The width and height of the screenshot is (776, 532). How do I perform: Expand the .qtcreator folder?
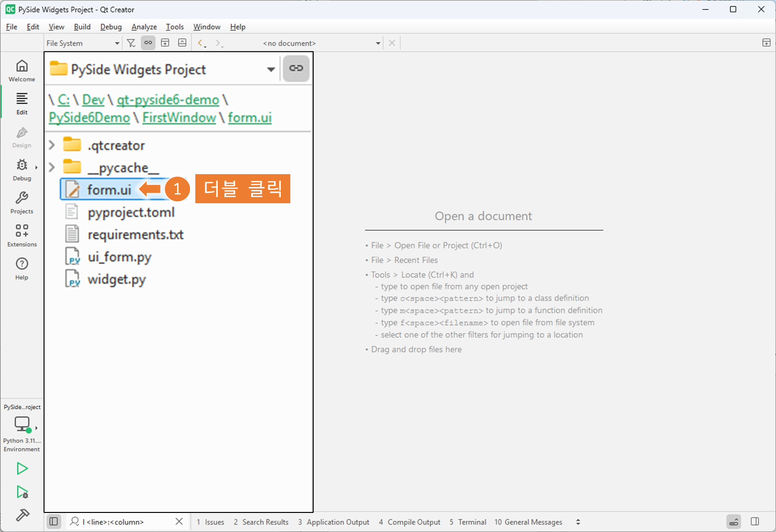pyautogui.click(x=52, y=145)
